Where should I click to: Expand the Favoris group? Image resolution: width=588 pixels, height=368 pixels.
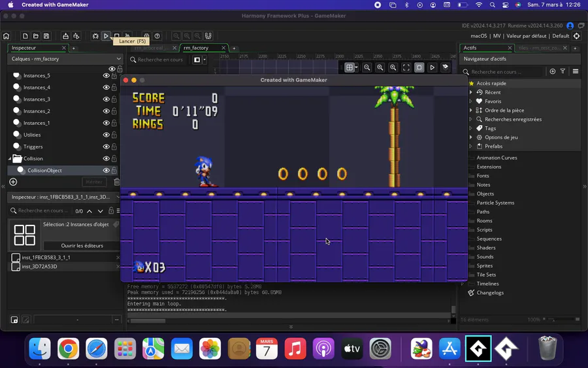coord(471,101)
